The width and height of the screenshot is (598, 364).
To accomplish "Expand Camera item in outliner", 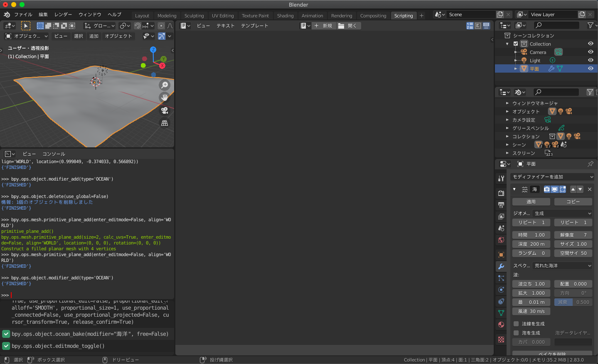I will [515, 52].
